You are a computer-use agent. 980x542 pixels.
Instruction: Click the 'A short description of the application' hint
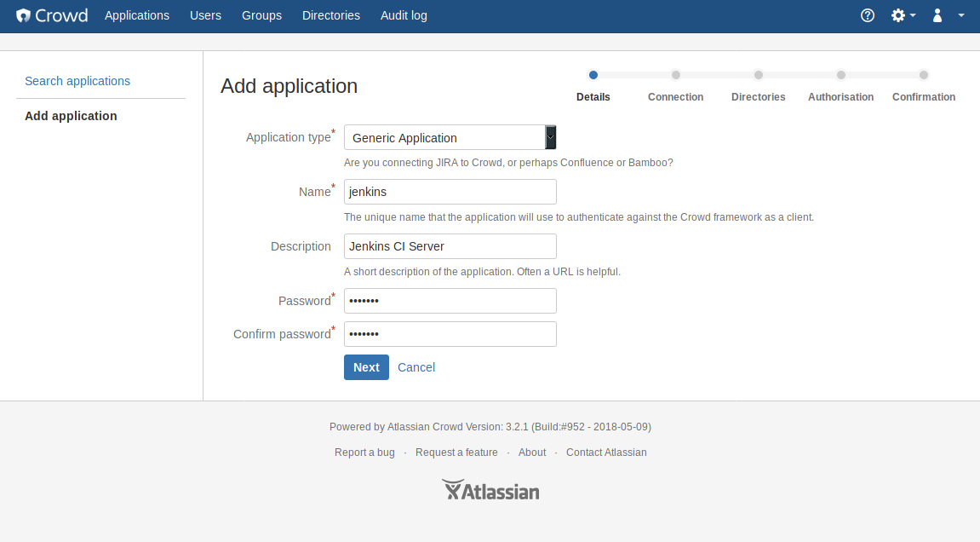pos(482,272)
